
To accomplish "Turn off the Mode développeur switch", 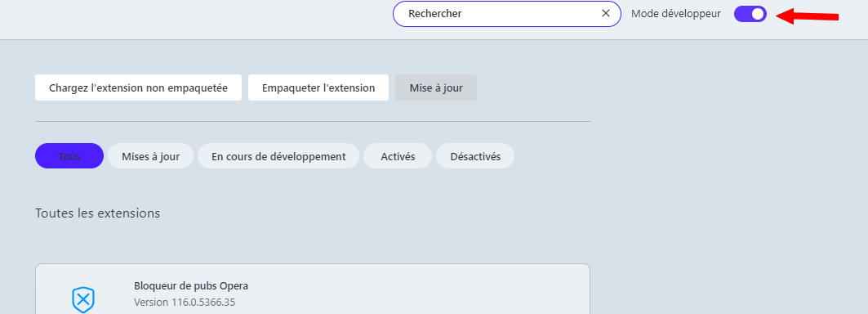I will pyautogui.click(x=750, y=14).
